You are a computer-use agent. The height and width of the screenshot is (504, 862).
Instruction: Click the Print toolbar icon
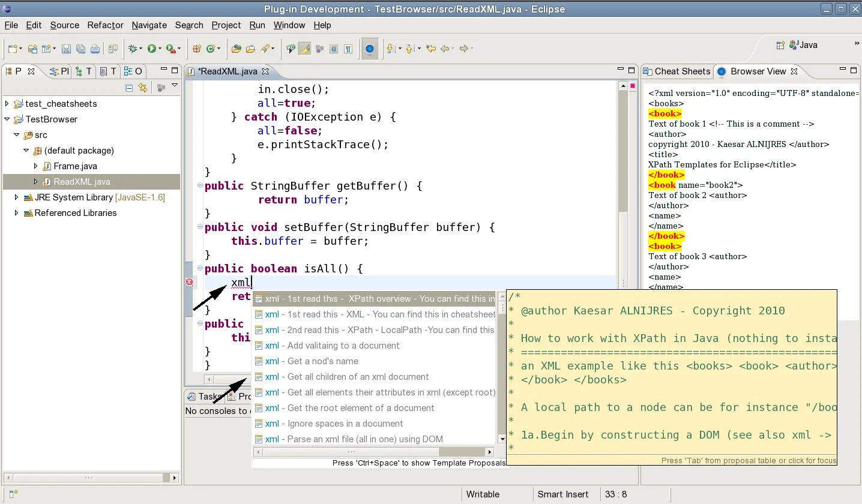pyautogui.click(x=95, y=49)
